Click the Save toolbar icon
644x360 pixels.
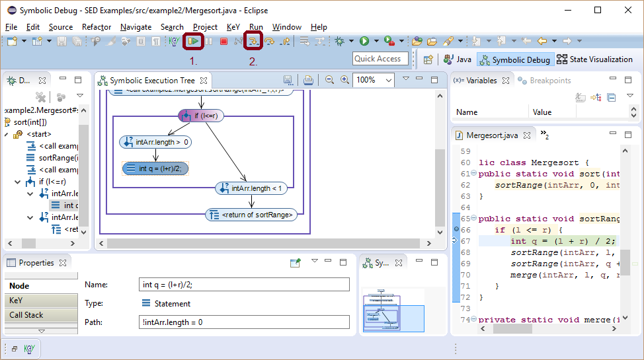[61, 41]
